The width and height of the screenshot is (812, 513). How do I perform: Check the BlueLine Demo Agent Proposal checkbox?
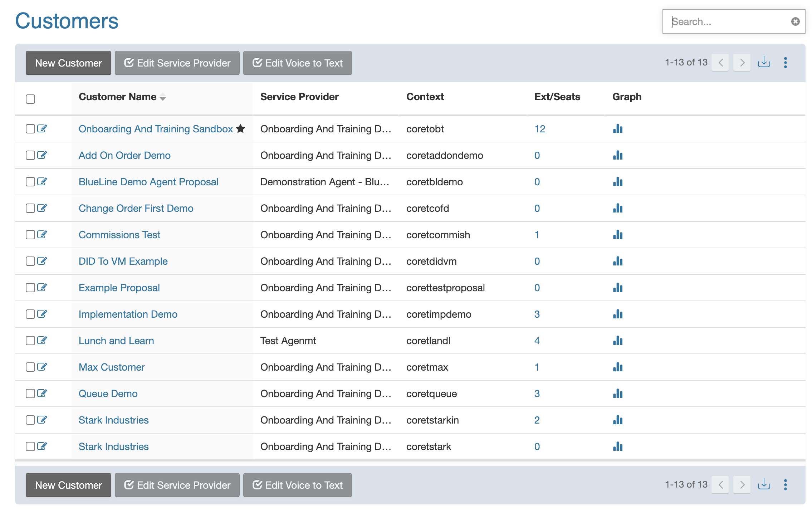point(30,182)
